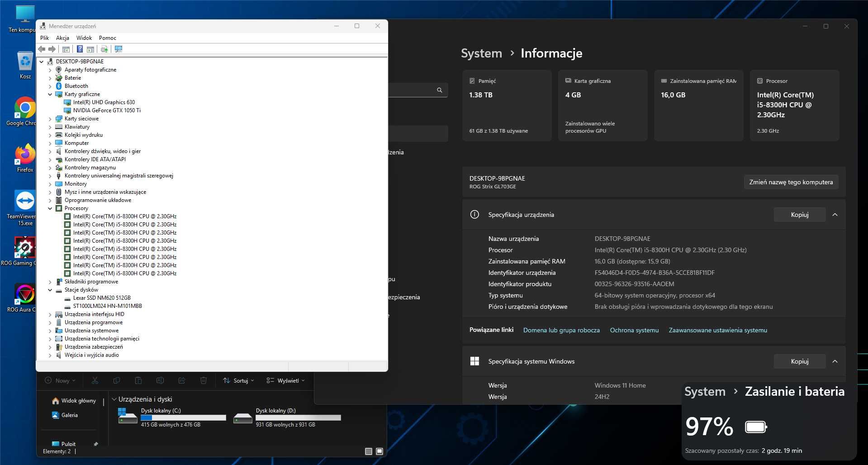
Task: Open Galeria in Explorer sidebar
Action: 65,415
